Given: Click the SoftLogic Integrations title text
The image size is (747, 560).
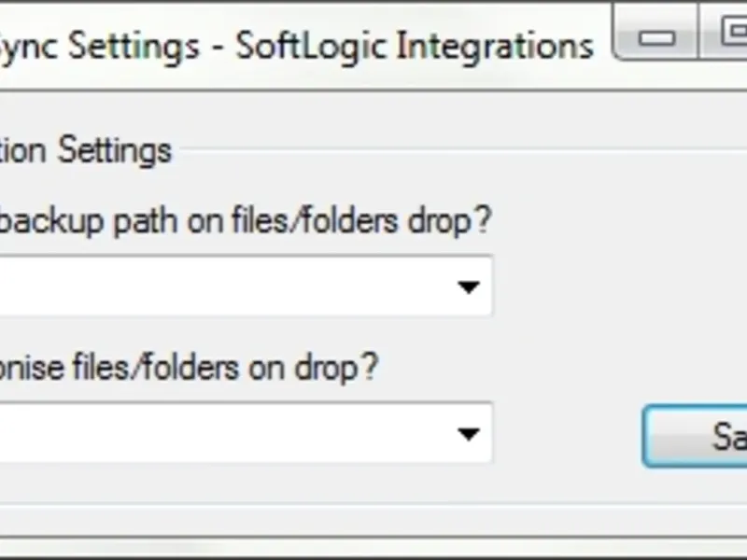Looking at the screenshot, I should pos(415,45).
